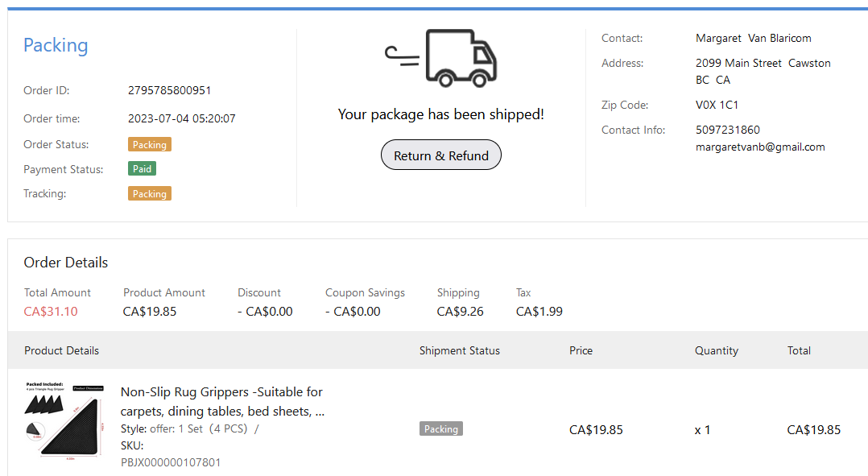This screenshot has width=868, height=476.
Task: Click the Price column header
Action: click(581, 350)
